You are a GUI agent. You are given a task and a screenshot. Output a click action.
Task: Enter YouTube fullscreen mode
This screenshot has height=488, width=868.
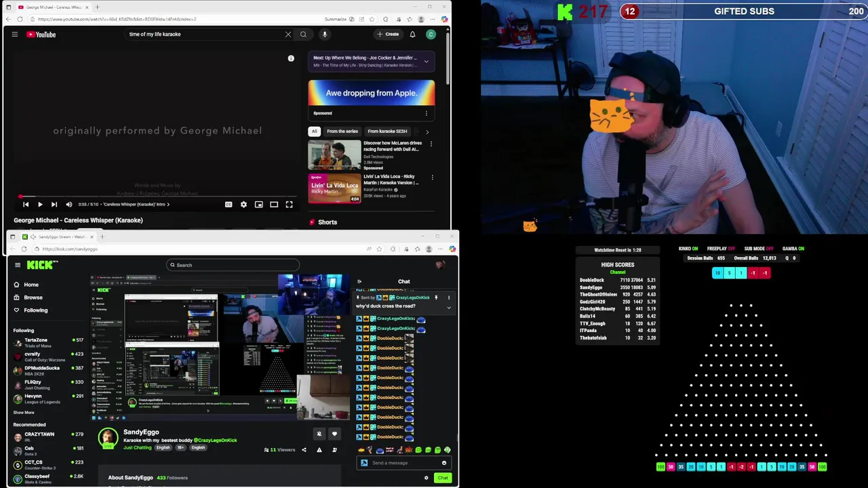pyautogui.click(x=289, y=204)
